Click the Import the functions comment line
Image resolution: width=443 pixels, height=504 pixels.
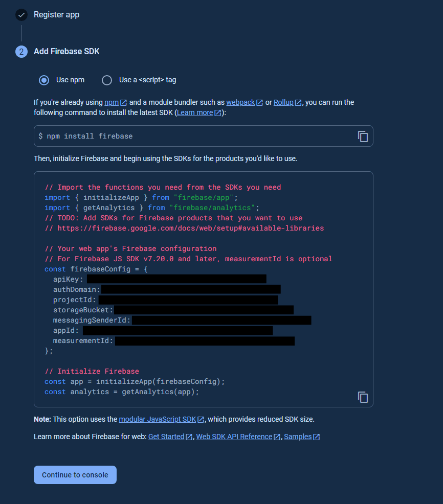(163, 188)
